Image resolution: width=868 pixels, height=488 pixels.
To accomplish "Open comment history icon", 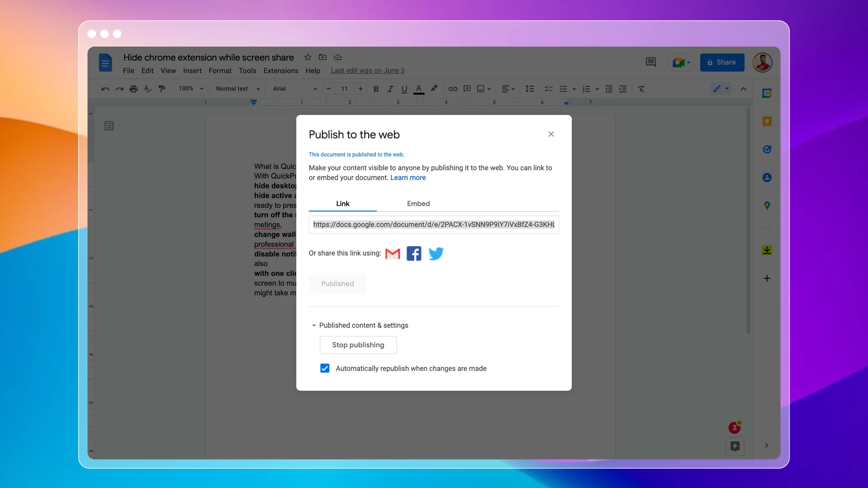I will click(651, 62).
